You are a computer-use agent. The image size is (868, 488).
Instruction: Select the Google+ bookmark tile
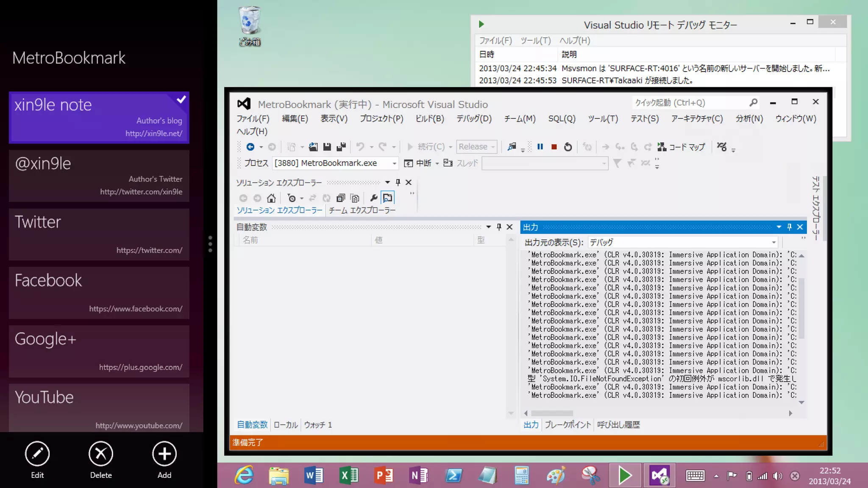coord(99,351)
